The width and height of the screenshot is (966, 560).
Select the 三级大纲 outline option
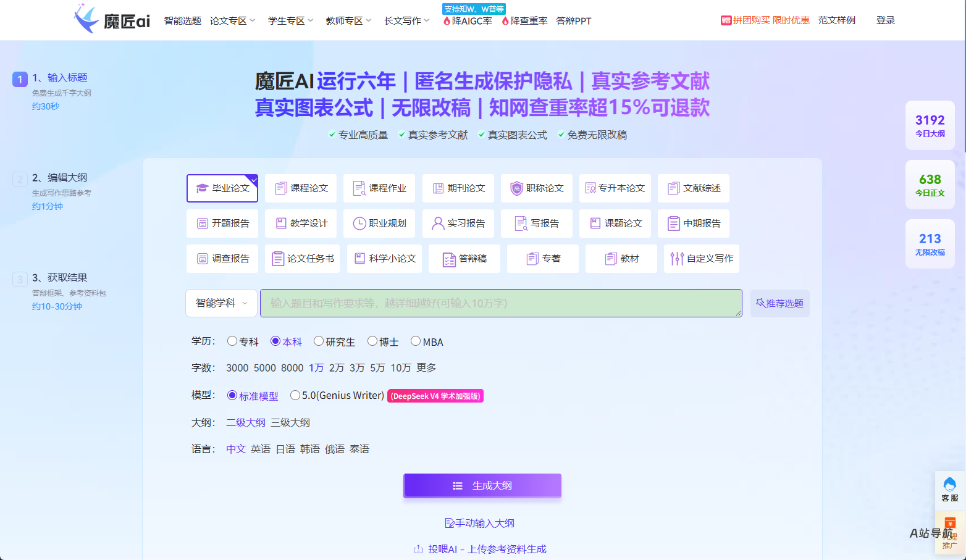(x=290, y=422)
